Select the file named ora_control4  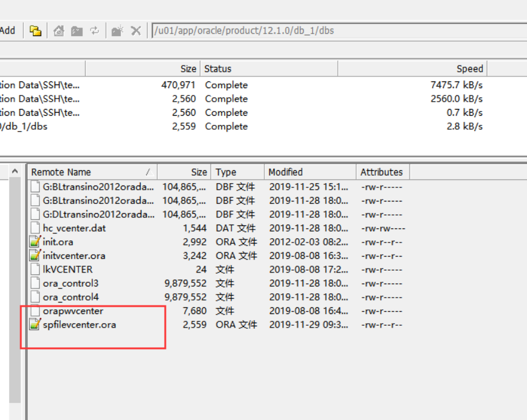pyautogui.click(x=70, y=298)
